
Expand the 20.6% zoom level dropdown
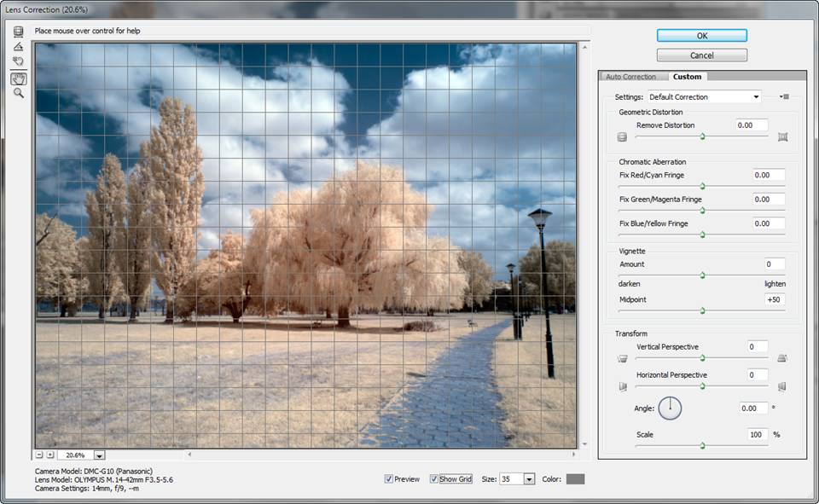pos(100,455)
